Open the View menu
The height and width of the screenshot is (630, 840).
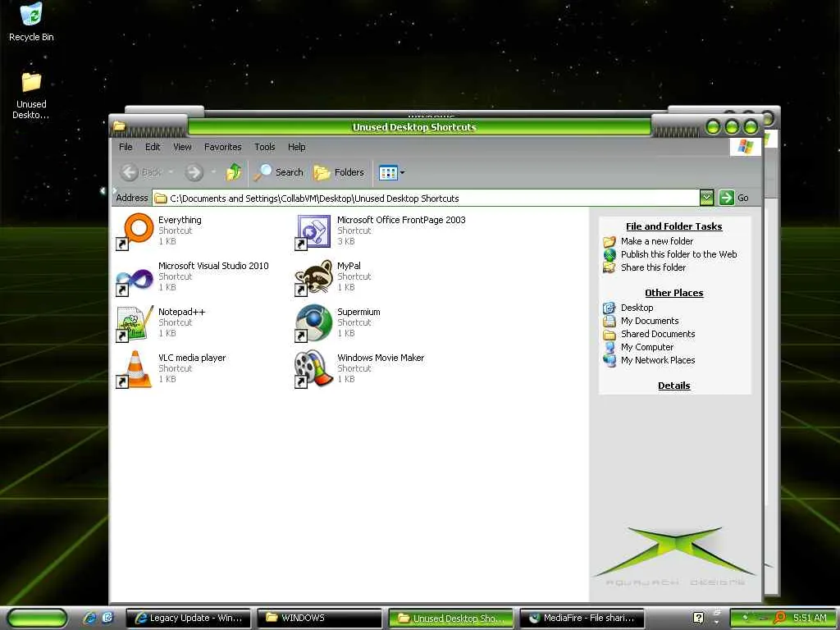[x=182, y=147]
